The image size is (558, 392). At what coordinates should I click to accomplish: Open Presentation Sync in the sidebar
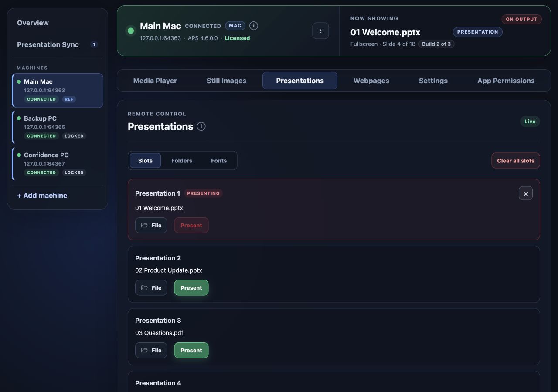pos(58,44)
